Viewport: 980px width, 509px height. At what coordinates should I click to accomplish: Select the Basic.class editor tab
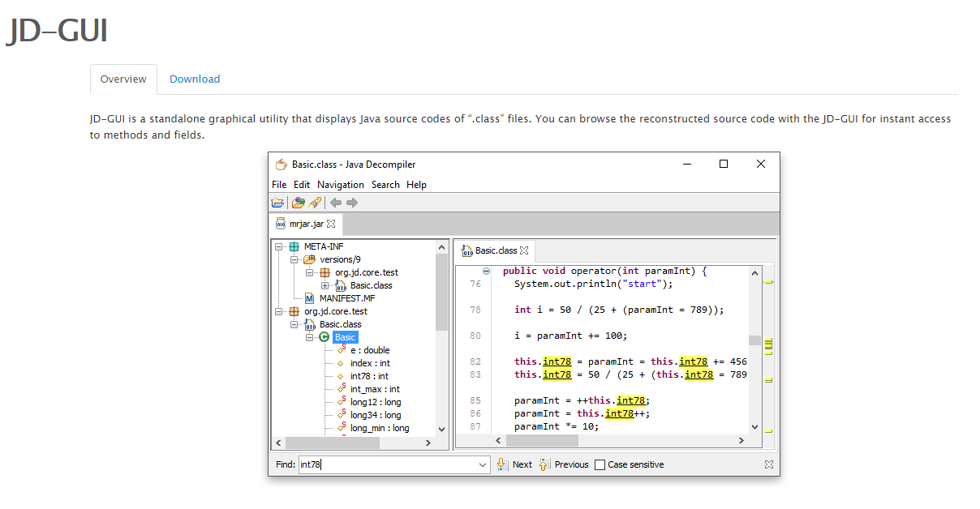click(494, 250)
